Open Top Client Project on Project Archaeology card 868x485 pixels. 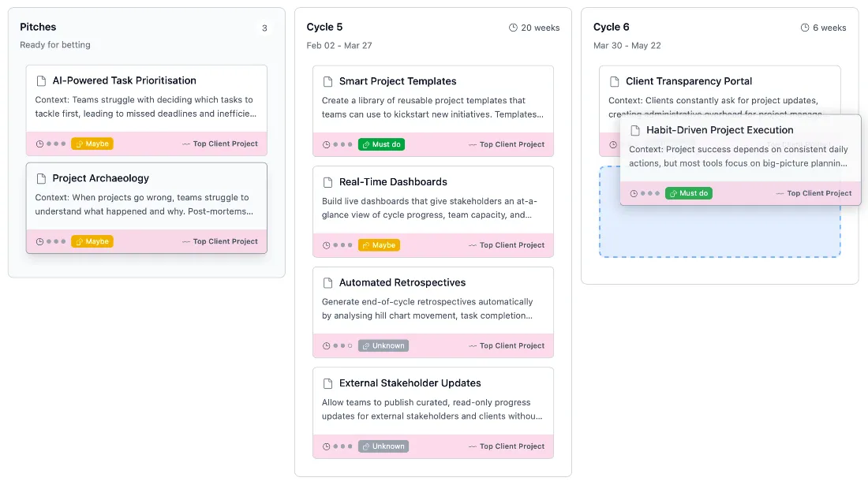click(225, 241)
